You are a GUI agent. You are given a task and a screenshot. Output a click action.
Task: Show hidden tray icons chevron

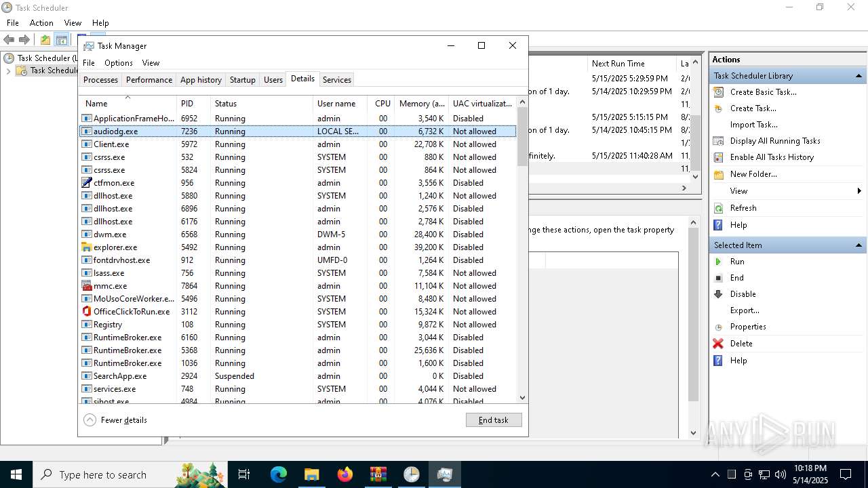tap(715, 474)
